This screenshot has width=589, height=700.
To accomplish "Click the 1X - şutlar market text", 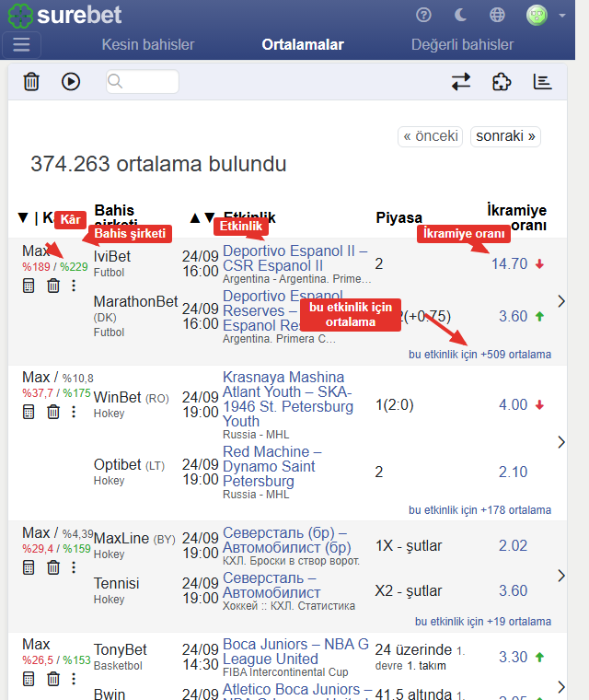I will coord(409,545).
